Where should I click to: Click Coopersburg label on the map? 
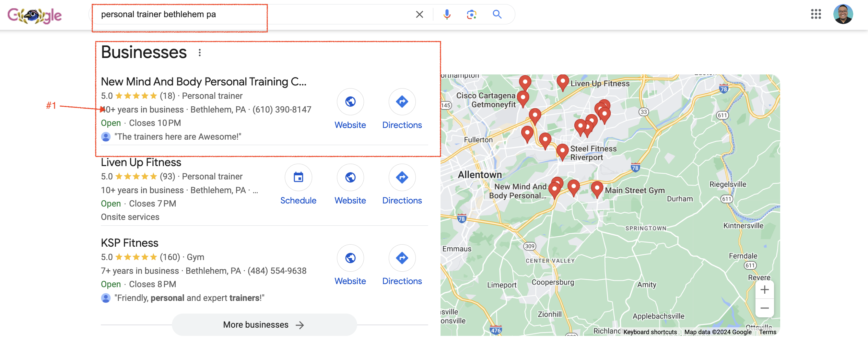(x=553, y=282)
